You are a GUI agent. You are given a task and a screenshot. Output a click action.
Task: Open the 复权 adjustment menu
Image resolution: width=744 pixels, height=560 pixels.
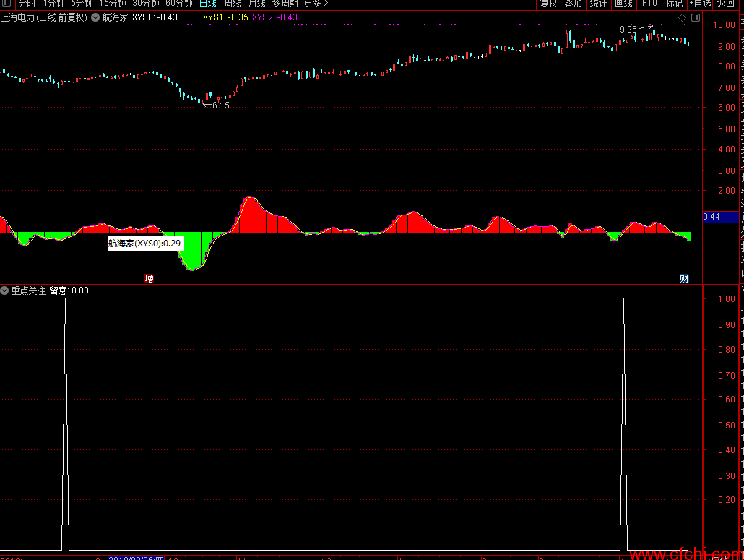(x=548, y=4)
